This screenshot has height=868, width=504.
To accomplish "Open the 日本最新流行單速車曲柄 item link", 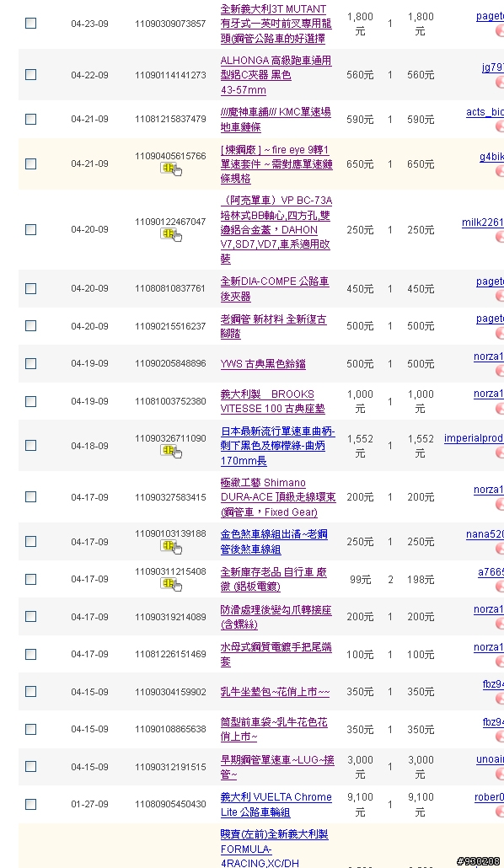I will tap(277, 446).
